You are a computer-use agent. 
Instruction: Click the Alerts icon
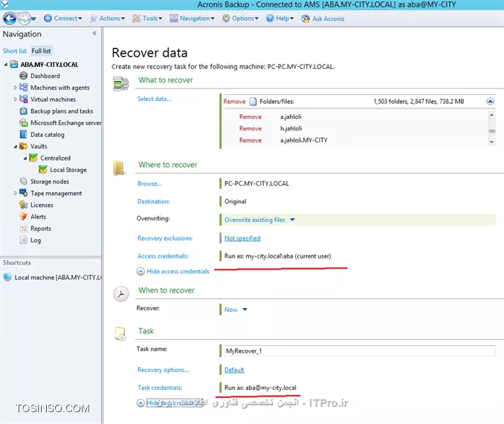point(24,216)
